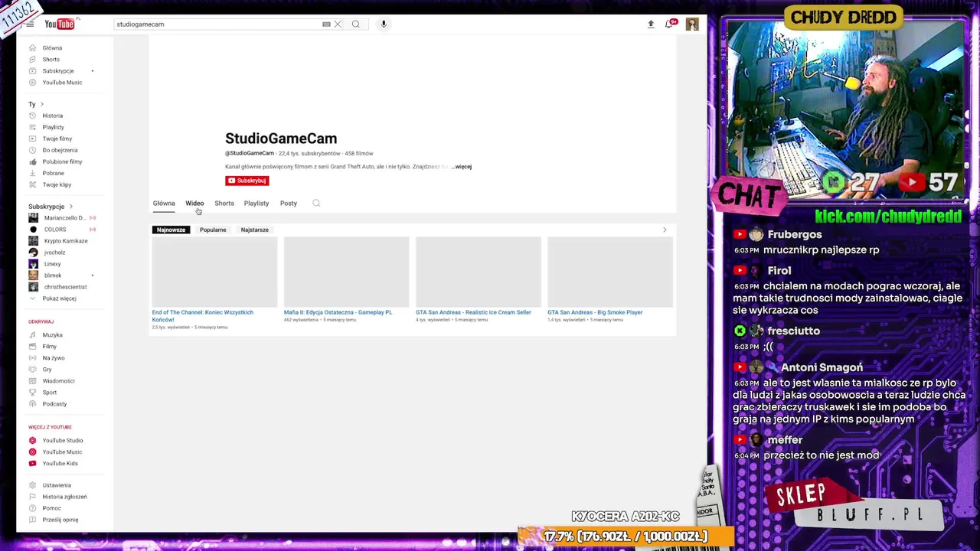Switch to the channel Shorts tab
The image size is (980, 551).
click(x=224, y=204)
